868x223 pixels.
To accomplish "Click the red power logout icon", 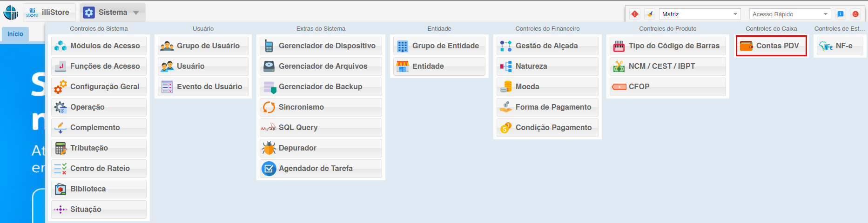I will [855, 14].
